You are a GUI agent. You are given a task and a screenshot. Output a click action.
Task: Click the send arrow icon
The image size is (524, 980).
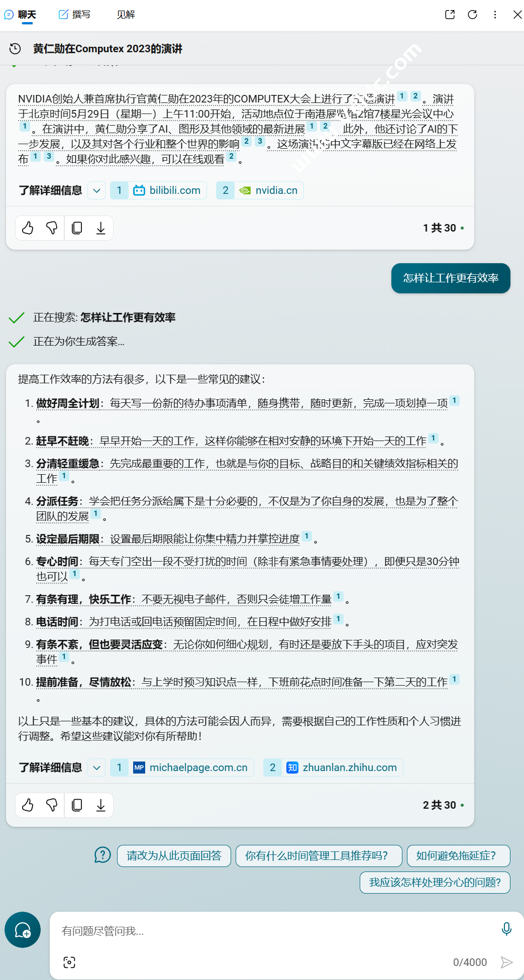(506, 962)
